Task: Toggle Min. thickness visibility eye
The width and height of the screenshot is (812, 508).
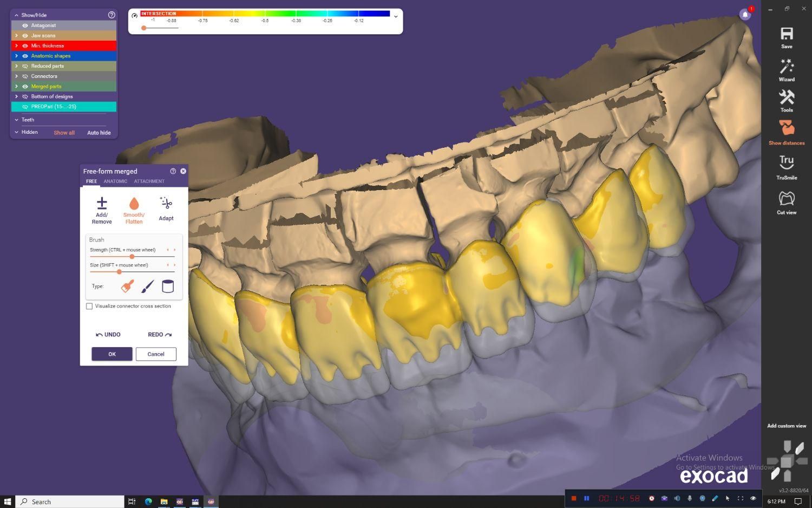Action: click(25, 46)
